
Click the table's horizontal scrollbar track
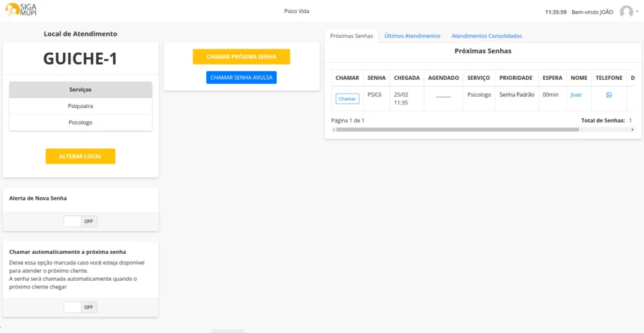point(604,129)
